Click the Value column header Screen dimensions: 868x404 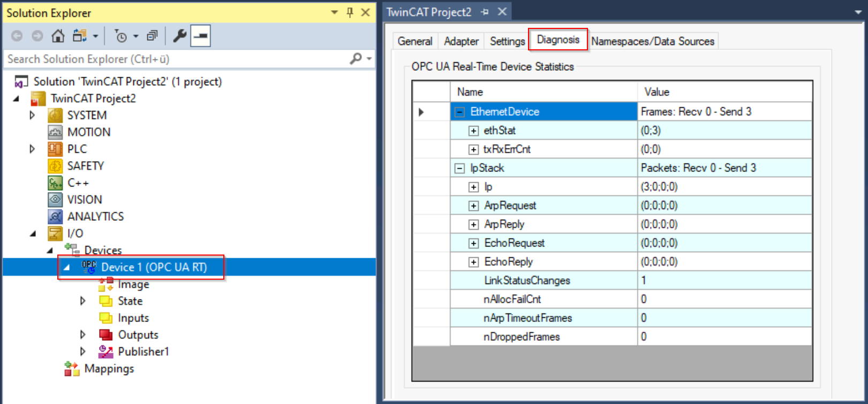(725, 92)
